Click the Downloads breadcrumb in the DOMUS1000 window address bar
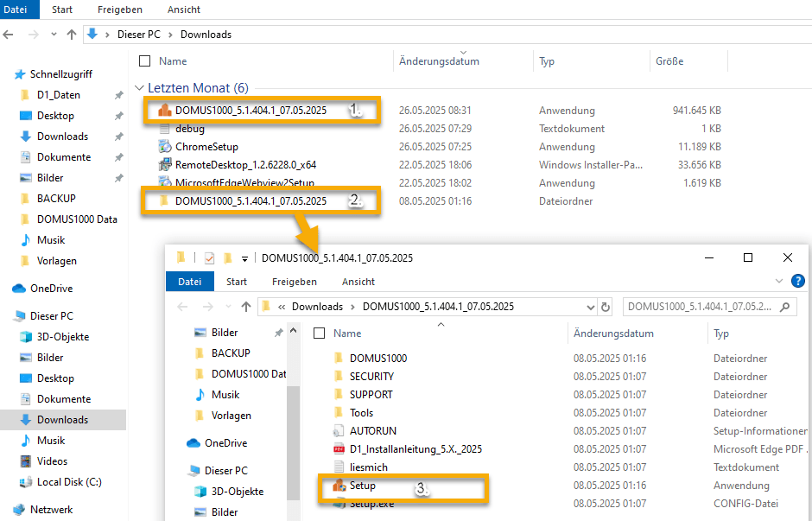Screen dimensions: 812x521 click(317, 307)
